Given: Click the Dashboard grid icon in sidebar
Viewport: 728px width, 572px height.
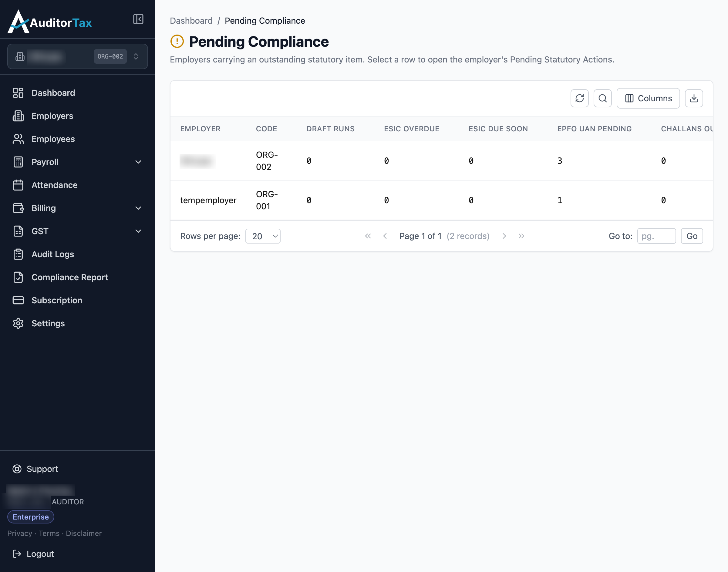Looking at the screenshot, I should pyautogui.click(x=18, y=93).
